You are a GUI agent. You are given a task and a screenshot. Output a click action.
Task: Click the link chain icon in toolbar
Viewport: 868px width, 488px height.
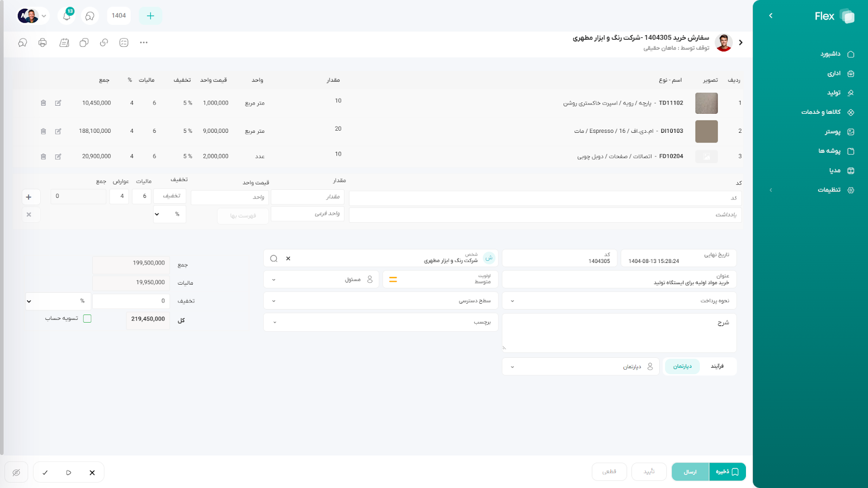tap(104, 42)
